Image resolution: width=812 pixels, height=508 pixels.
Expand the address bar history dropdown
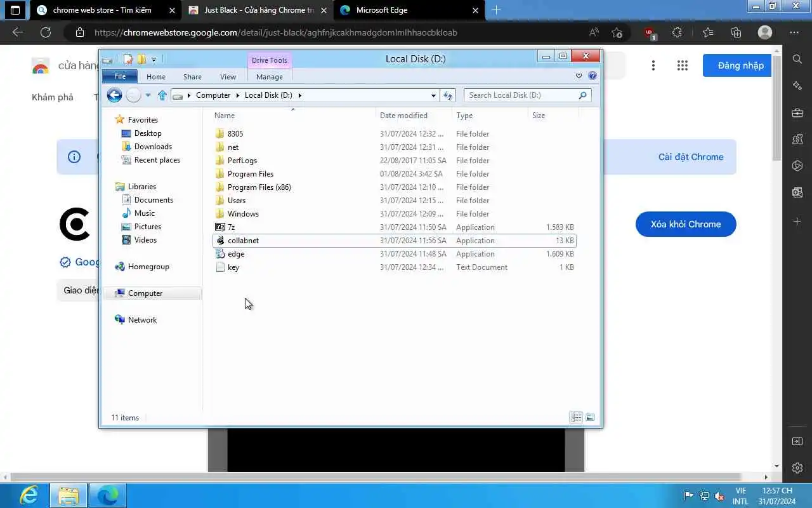point(433,95)
